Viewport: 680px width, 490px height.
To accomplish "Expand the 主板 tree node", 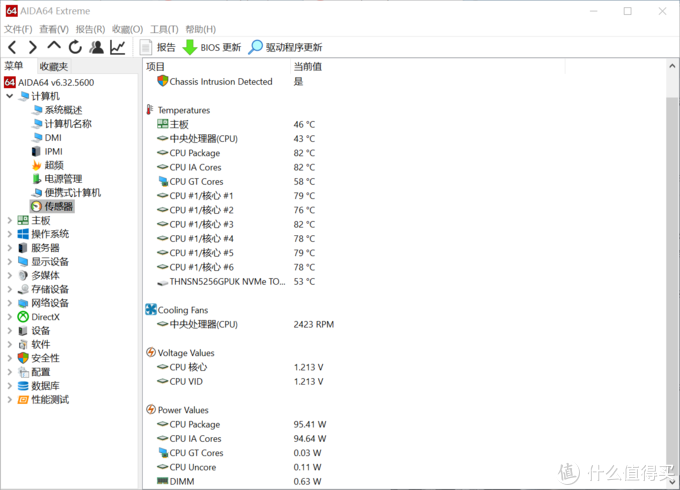I will pos(10,220).
